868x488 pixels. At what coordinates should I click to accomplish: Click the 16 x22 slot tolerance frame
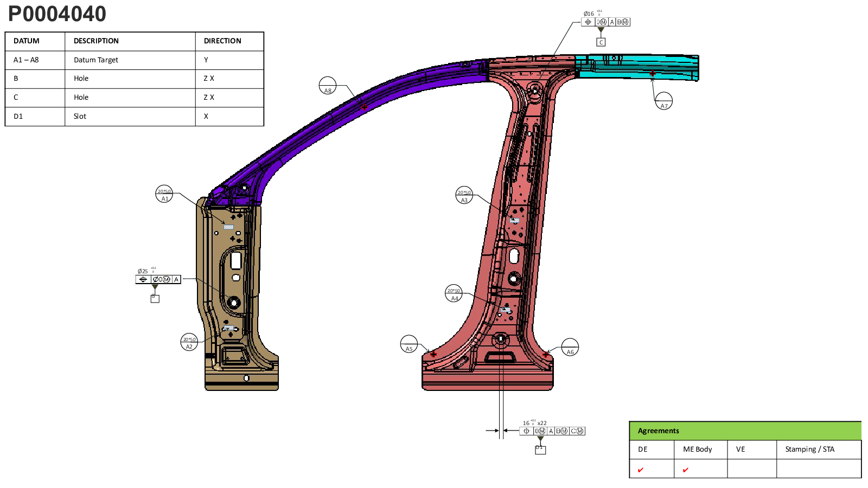click(x=552, y=431)
